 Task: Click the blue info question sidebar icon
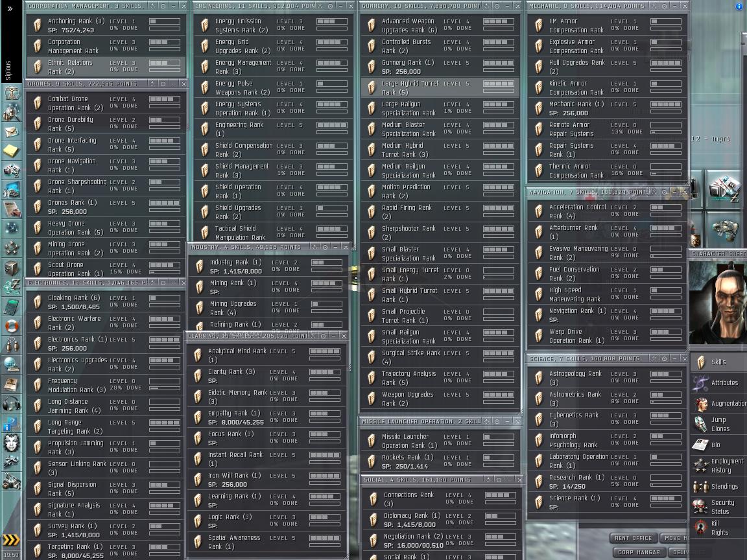coord(12,423)
